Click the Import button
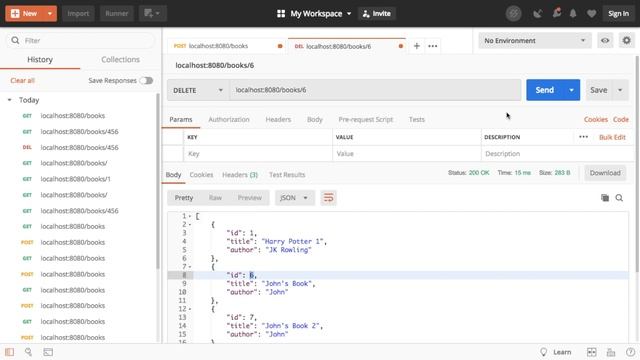 point(78,13)
